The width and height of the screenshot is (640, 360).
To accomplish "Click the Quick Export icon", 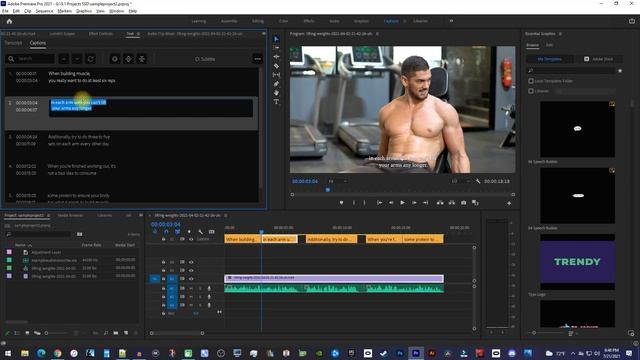I will coord(632,21).
